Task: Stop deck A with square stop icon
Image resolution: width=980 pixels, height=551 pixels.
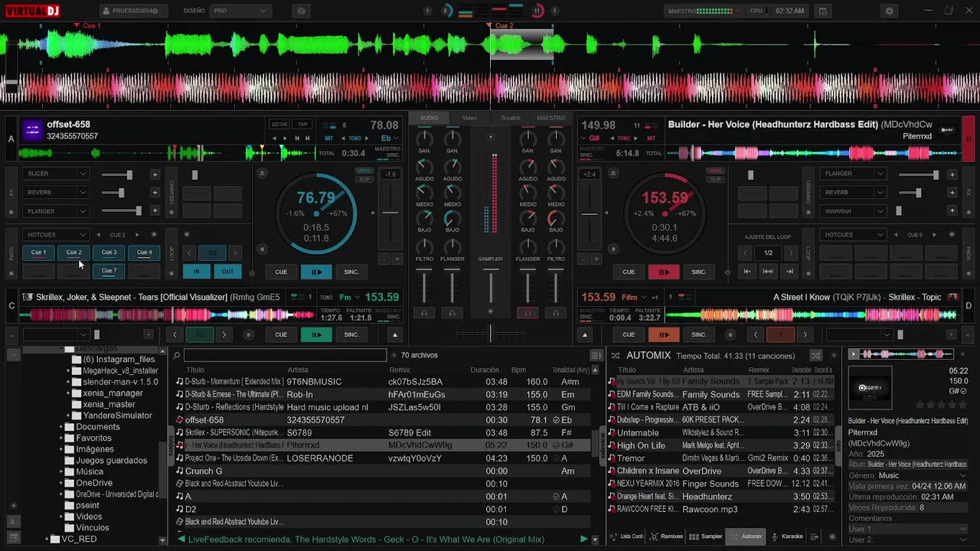Action: (262, 249)
